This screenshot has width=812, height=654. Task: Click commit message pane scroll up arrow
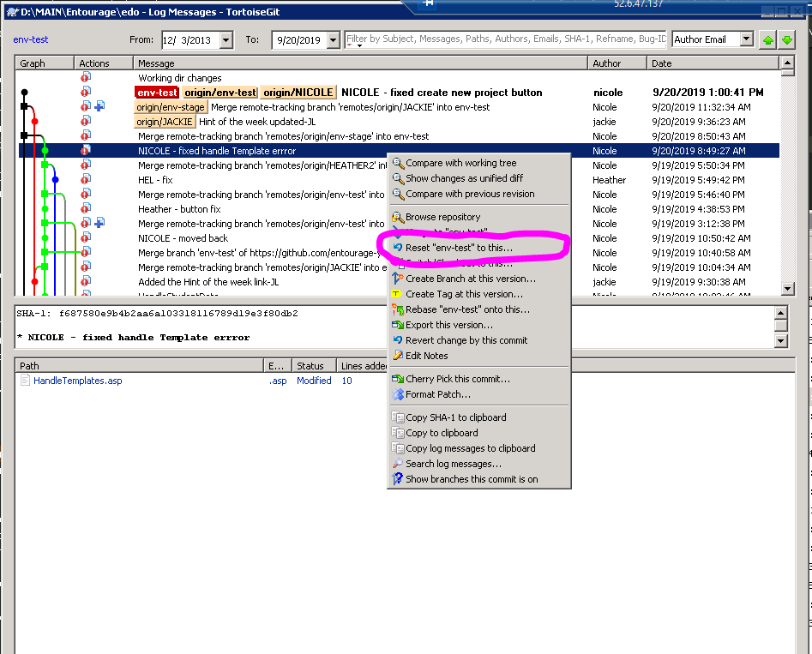pos(780,313)
